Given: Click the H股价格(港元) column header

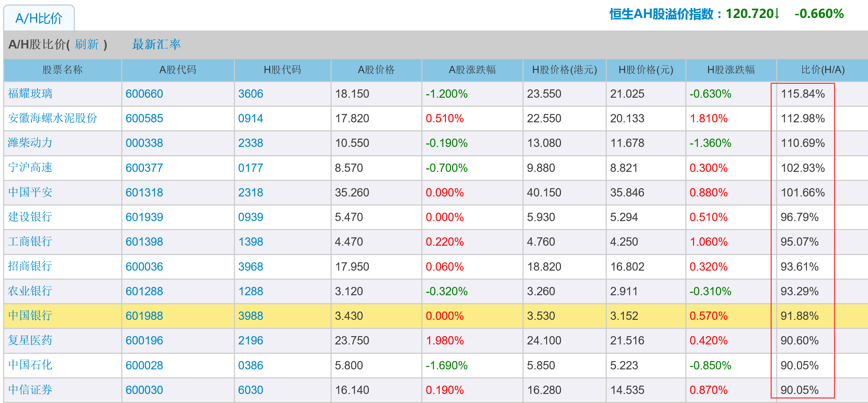Looking at the screenshot, I should click(564, 70).
